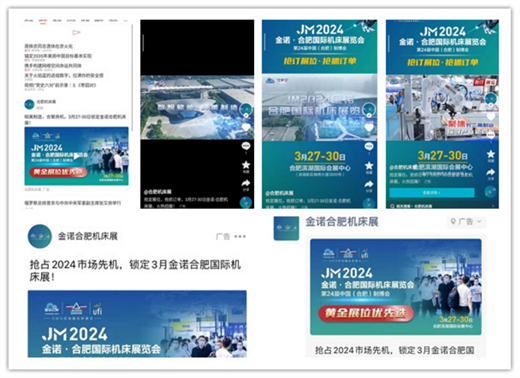The height and width of the screenshot is (378, 520).
Task: Open the related search bar under the robot video
Action: tap(442, 206)
